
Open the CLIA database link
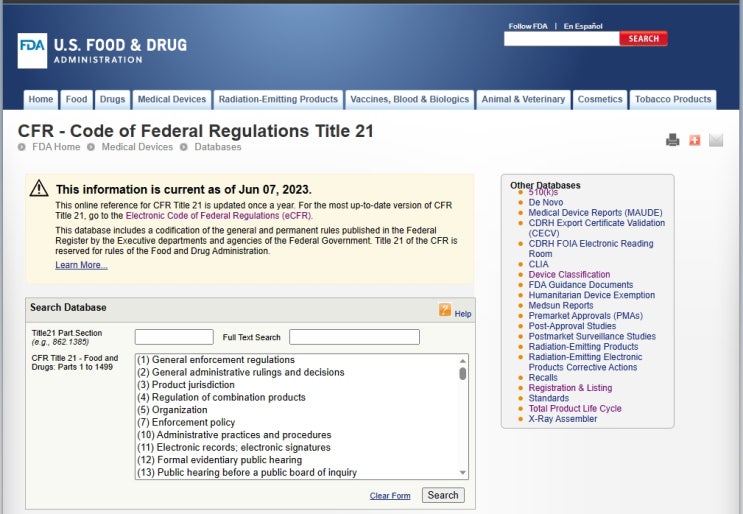538,264
